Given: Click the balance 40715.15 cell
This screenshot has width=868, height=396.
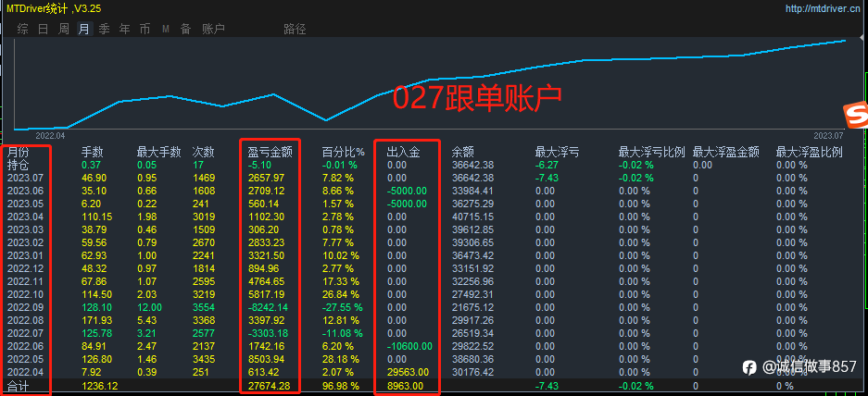Looking at the screenshot, I should coord(472,217).
